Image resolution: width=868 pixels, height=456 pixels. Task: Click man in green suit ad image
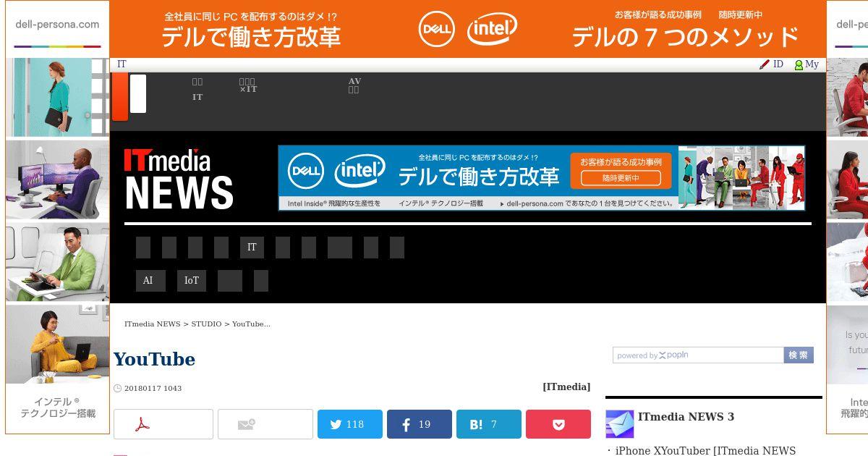tap(58, 262)
